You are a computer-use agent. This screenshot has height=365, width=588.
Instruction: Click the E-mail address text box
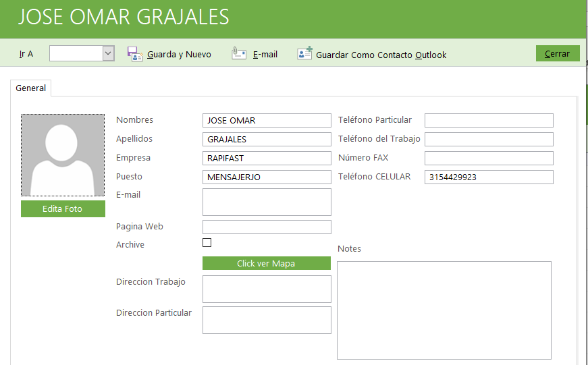click(x=266, y=202)
